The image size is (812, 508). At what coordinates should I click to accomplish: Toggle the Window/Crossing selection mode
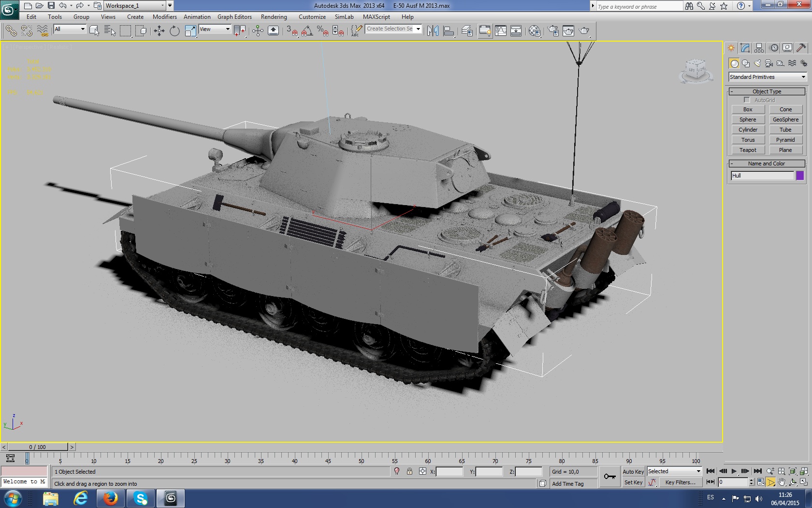(141, 31)
